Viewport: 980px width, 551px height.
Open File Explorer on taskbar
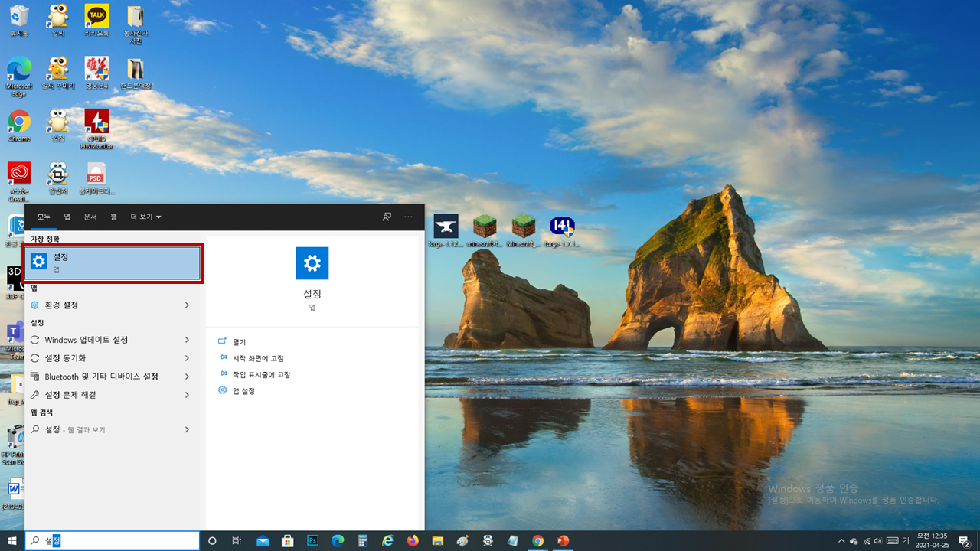tap(438, 541)
